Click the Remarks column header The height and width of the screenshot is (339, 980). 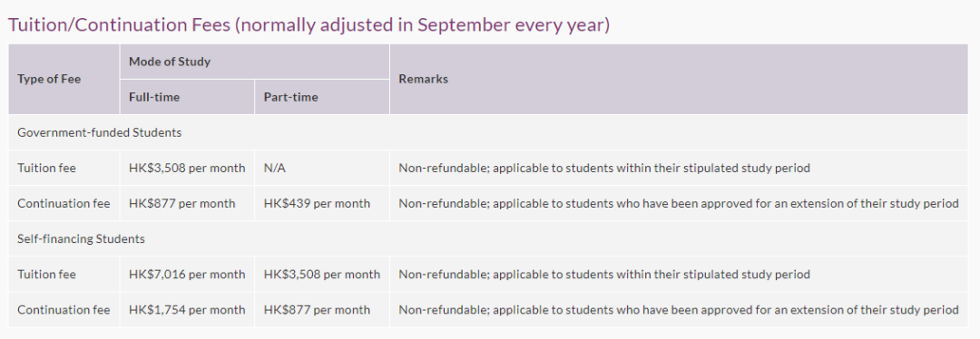point(679,79)
